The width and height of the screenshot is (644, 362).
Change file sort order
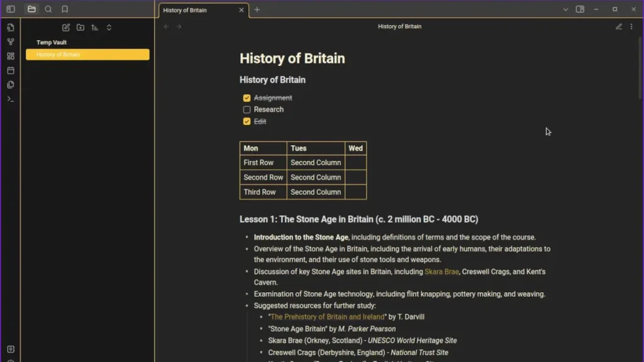point(95,28)
